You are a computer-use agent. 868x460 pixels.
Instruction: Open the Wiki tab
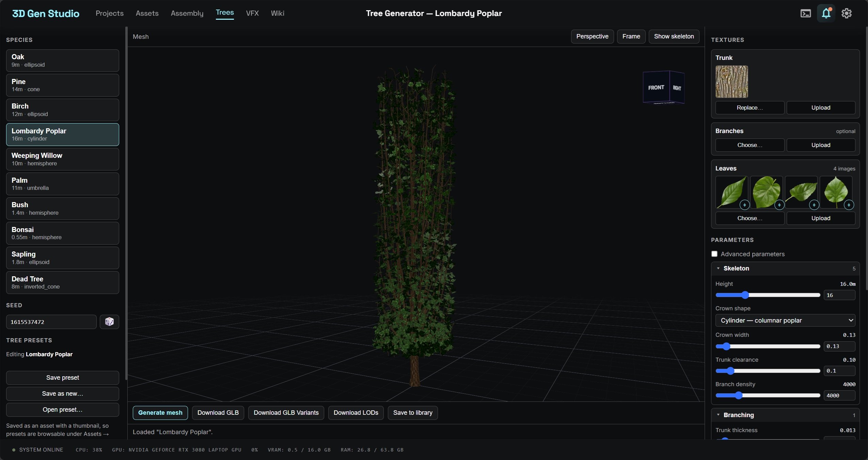(278, 13)
